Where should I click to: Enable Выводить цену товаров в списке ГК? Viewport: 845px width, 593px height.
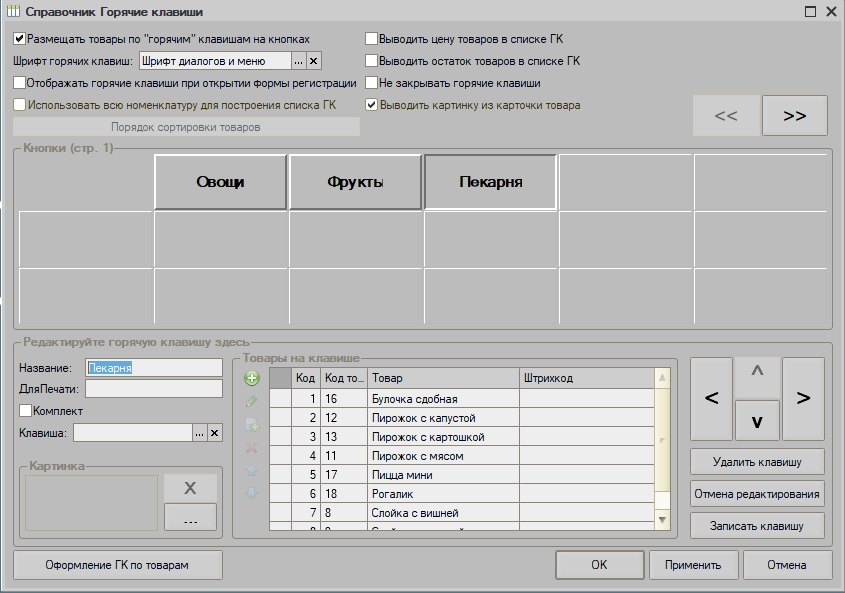(371, 39)
